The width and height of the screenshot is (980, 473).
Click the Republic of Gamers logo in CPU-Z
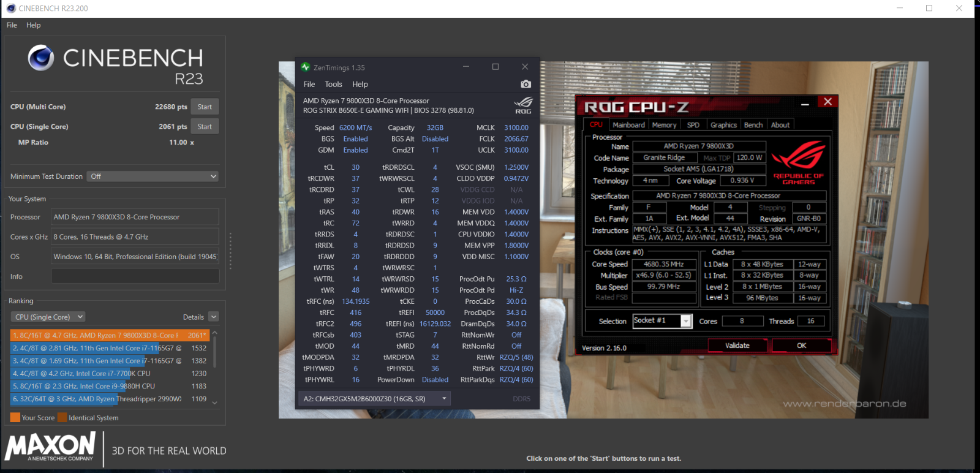point(798,162)
